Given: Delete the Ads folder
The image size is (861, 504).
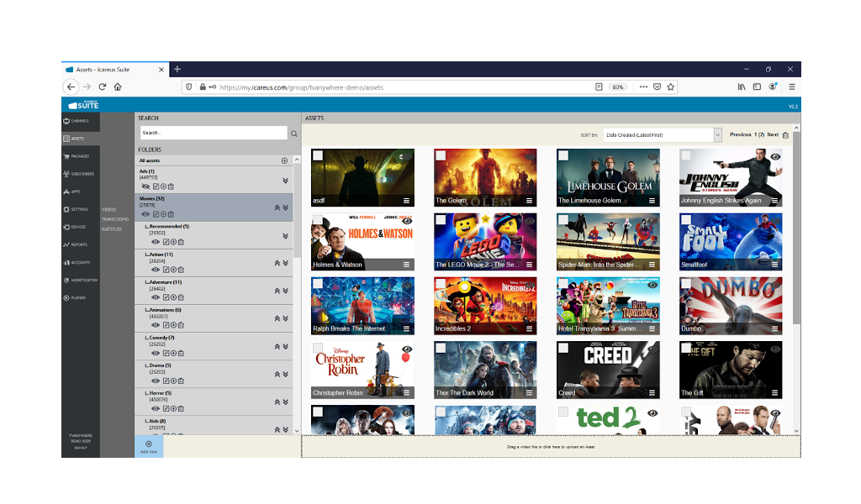Looking at the screenshot, I should point(171,186).
